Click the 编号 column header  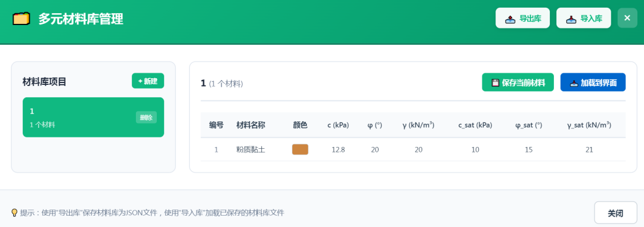click(216, 125)
